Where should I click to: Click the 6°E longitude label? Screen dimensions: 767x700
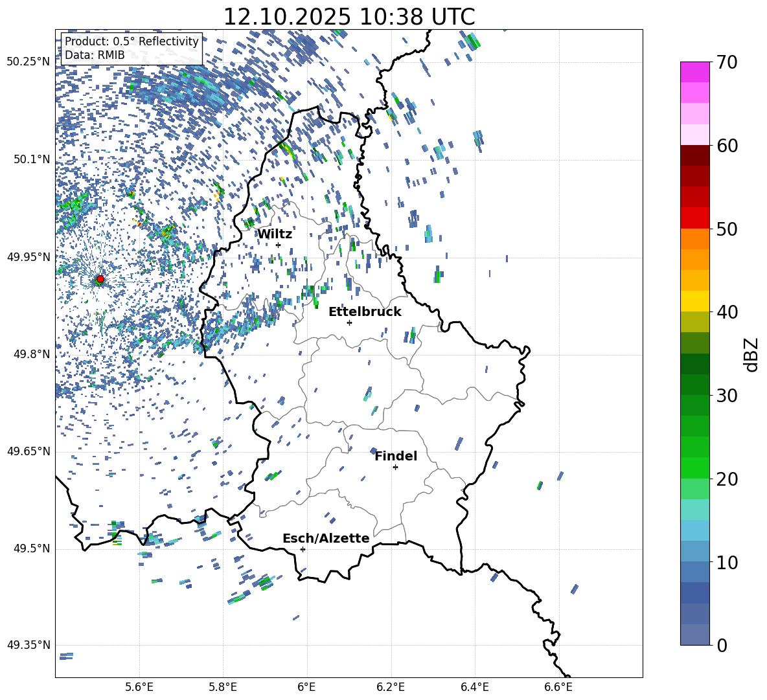(306, 687)
